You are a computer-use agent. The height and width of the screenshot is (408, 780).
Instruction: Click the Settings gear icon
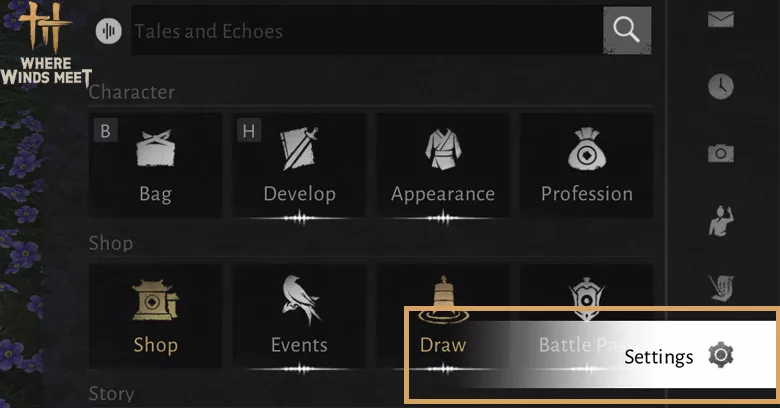click(x=720, y=355)
